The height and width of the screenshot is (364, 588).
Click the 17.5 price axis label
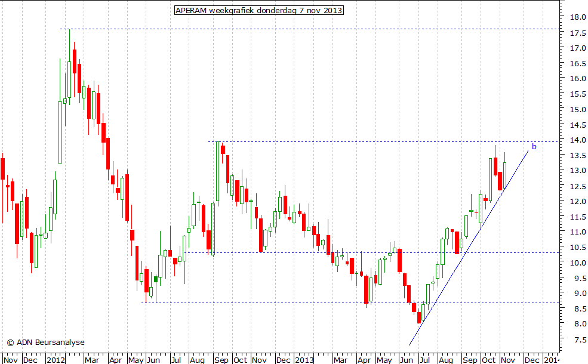pos(578,33)
